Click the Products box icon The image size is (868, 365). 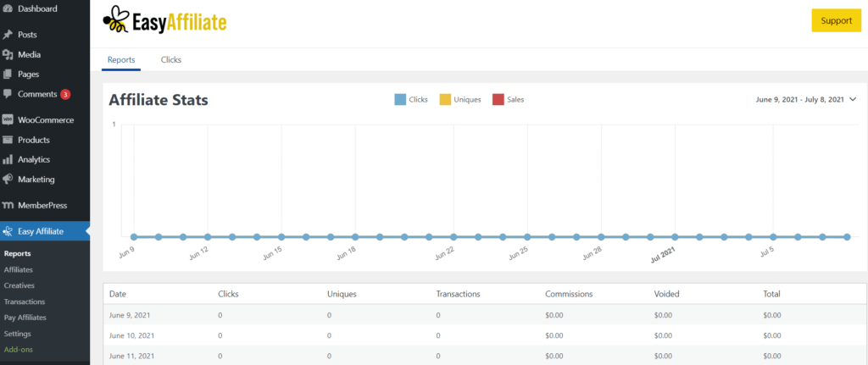[8, 140]
